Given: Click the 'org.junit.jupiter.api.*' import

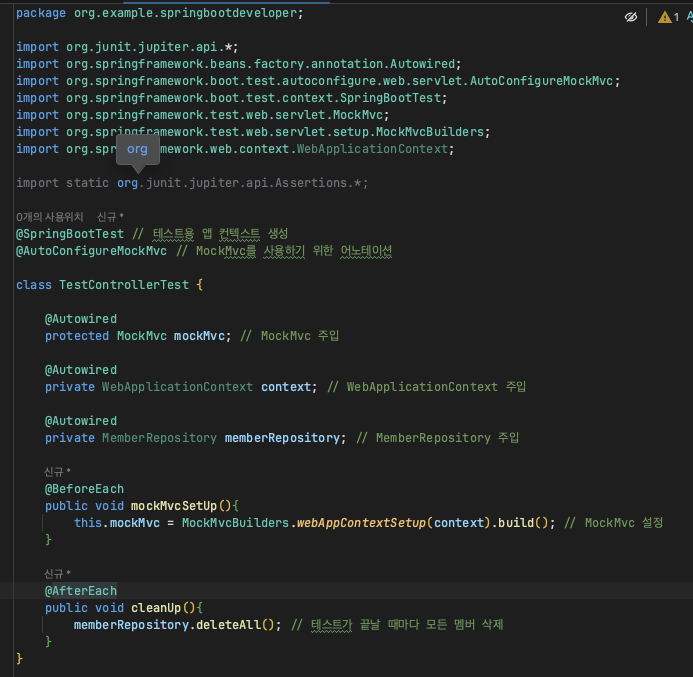Looking at the screenshot, I should 148,47.
